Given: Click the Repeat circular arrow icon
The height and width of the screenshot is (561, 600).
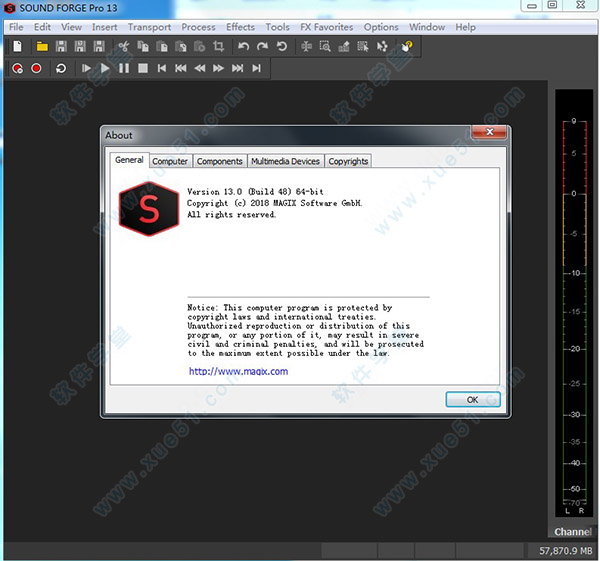Looking at the screenshot, I should [x=282, y=47].
